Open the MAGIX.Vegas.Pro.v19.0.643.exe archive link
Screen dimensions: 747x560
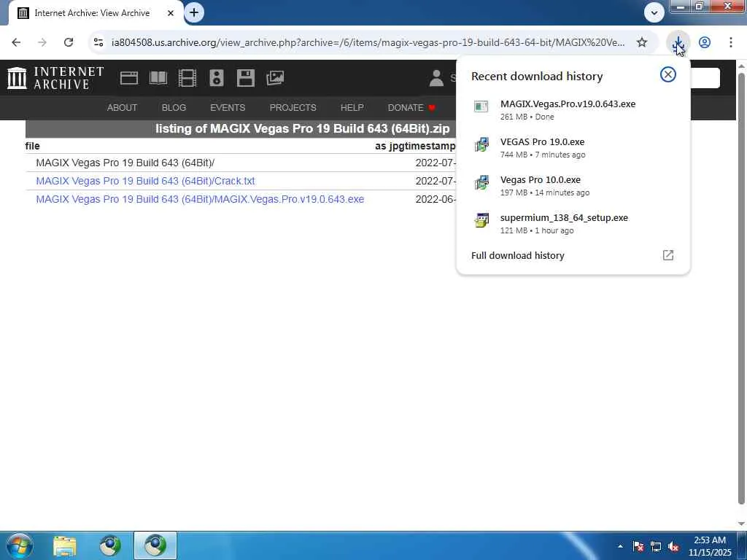pyautogui.click(x=200, y=199)
